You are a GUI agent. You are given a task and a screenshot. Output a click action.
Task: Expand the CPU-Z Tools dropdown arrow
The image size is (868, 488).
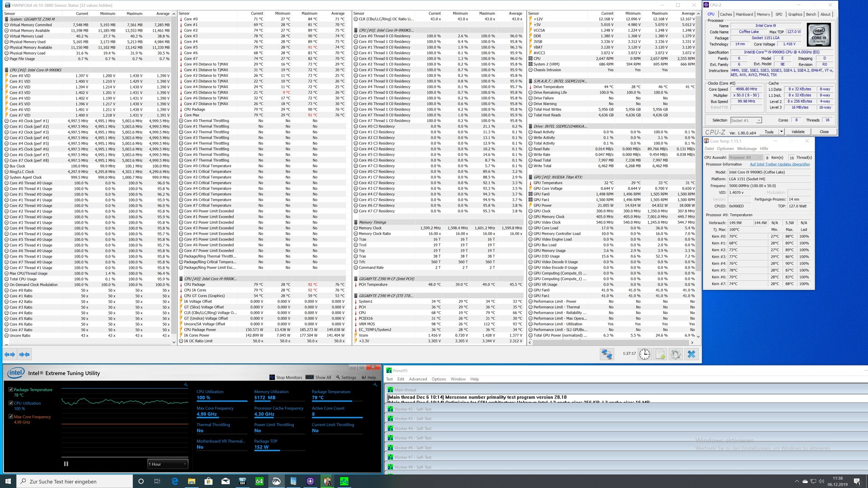coord(782,132)
